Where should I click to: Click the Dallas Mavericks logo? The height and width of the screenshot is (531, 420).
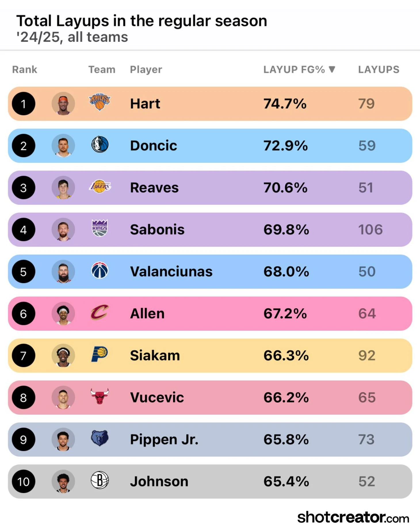tap(100, 144)
